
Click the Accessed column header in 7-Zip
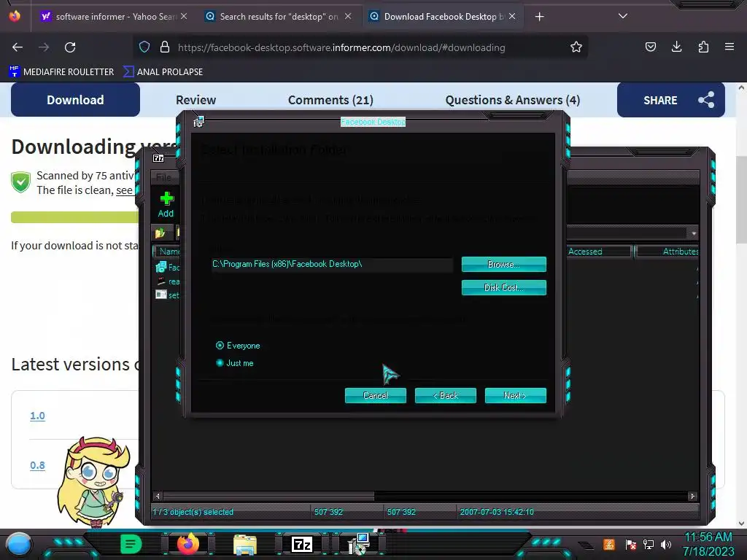[x=598, y=252]
